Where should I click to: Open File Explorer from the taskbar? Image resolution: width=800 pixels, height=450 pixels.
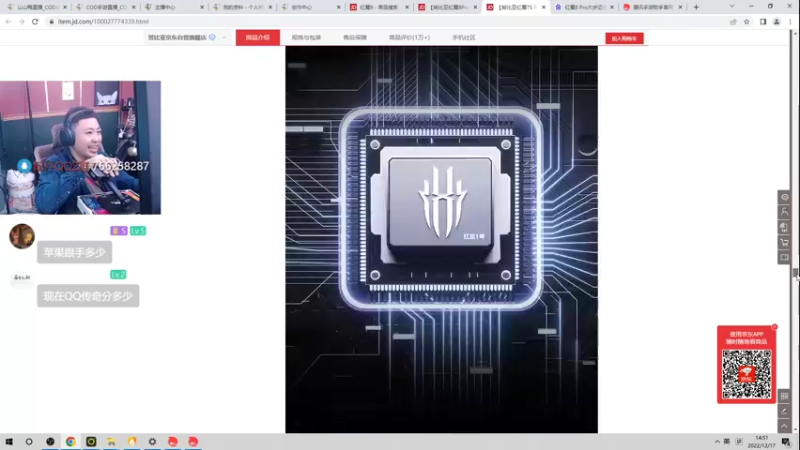(x=111, y=441)
